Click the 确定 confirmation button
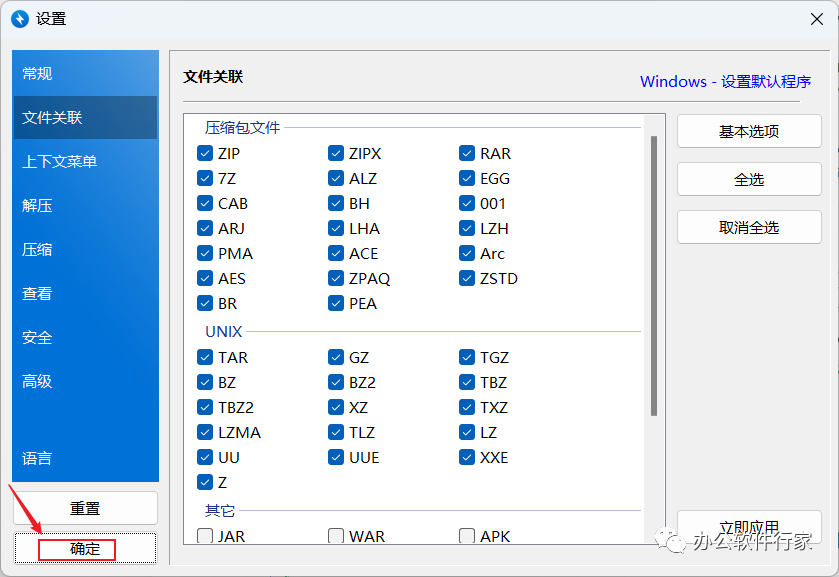 pyautogui.click(x=85, y=548)
